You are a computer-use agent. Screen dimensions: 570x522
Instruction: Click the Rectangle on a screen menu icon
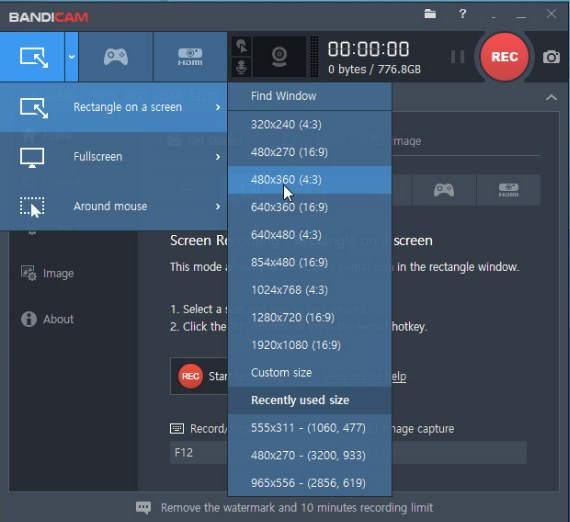pyautogui.click(x=33, y=107)
